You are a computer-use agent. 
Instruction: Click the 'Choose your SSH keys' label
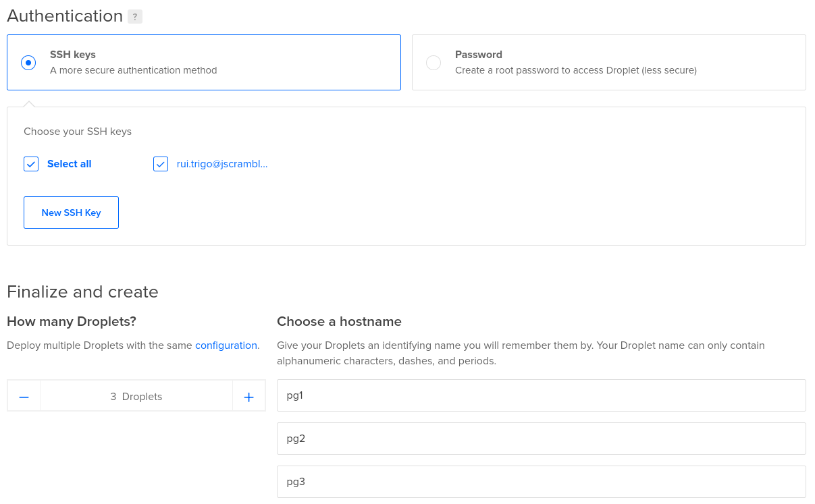(78, 132)
